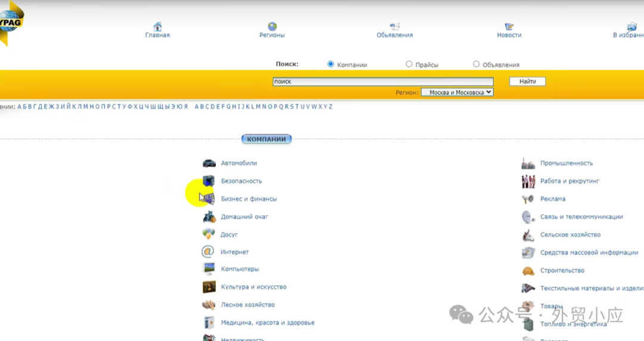Open the Реклама category link
The height and width of the screenshot is (341, 644).
pos(553,199)
